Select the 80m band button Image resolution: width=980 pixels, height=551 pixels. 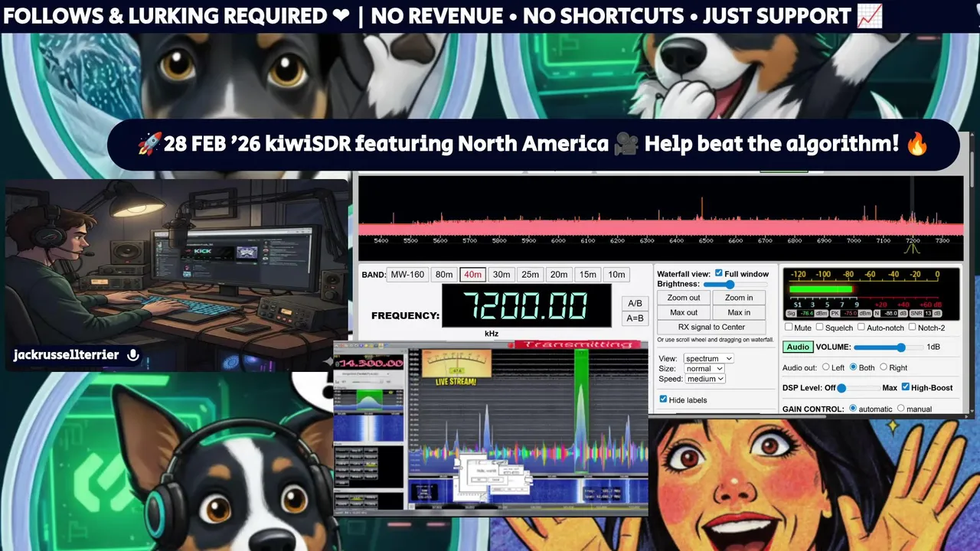coord(444,275)
